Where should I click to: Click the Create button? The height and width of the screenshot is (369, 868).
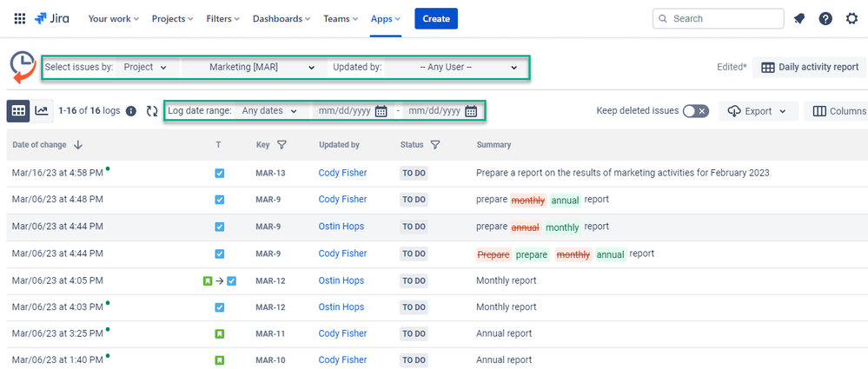point(436,19)
